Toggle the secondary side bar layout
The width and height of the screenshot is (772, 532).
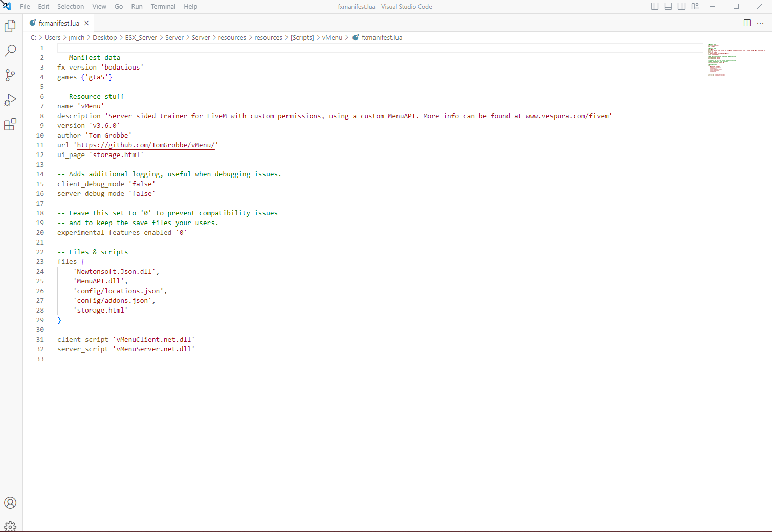681,6
